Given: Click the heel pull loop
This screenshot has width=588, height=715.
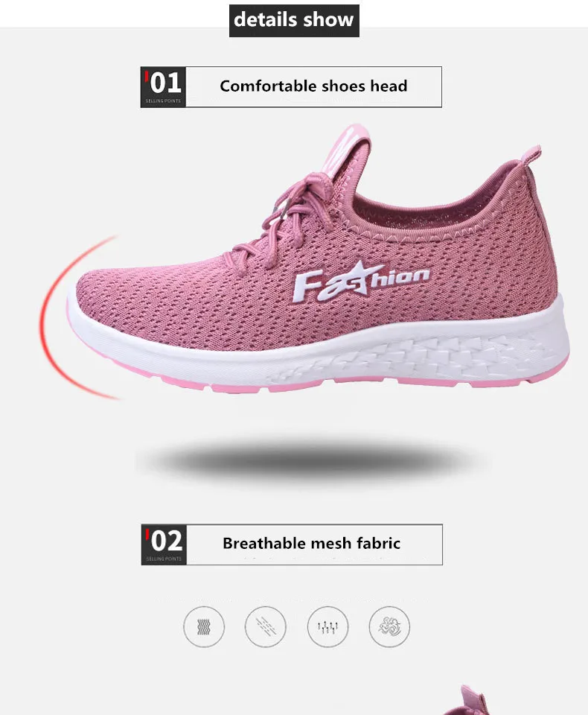Looking at the screenshot, I should pos(531,154).
